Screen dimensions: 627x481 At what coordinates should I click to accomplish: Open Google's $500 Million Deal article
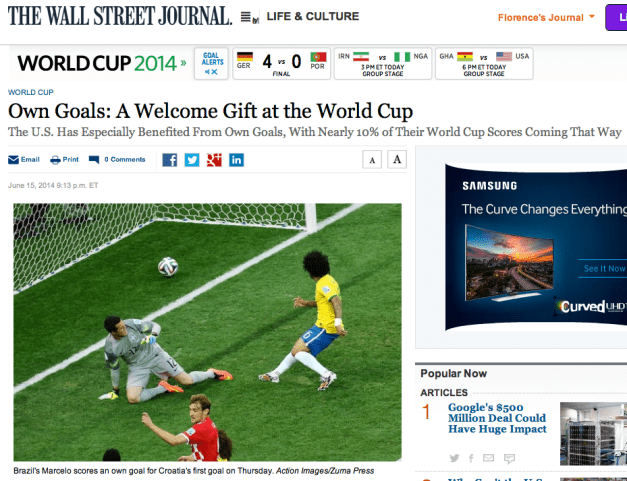pyautogui.click(x=496, y=417)
